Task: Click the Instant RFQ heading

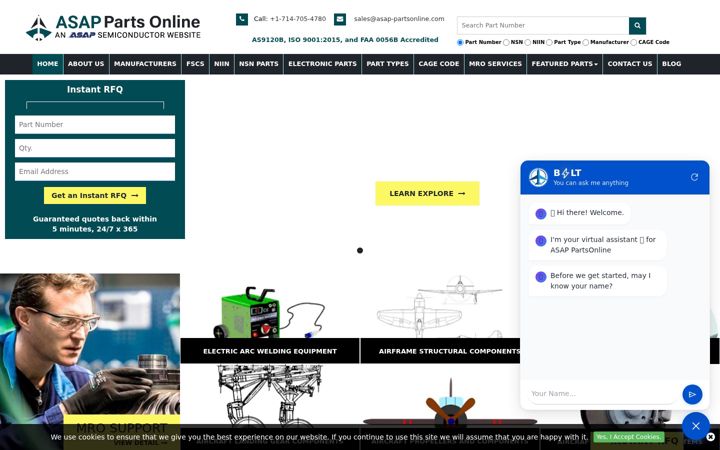Action: [x=95, y=90]
